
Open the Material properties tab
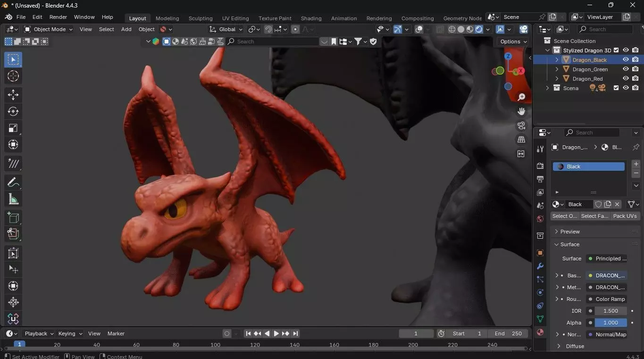(540, 332)
